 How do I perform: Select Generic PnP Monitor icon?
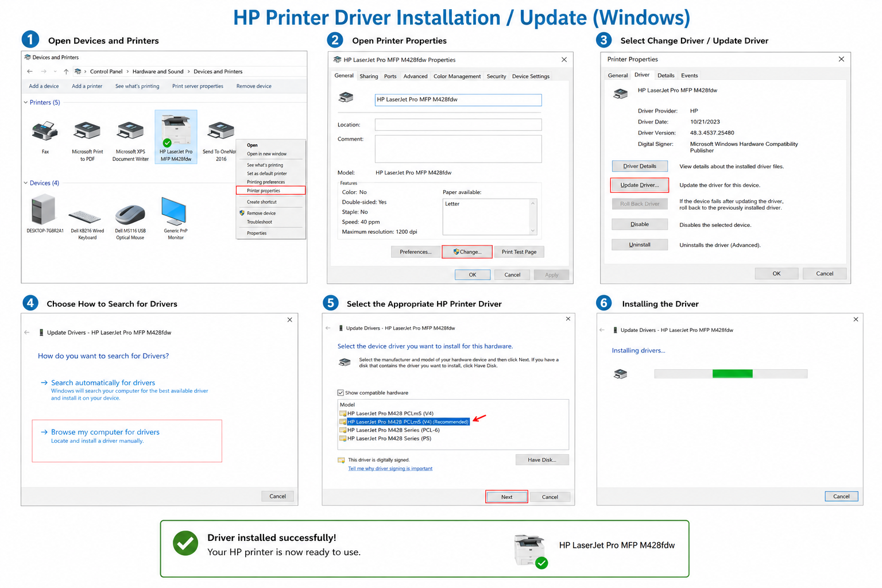point(174,211)
